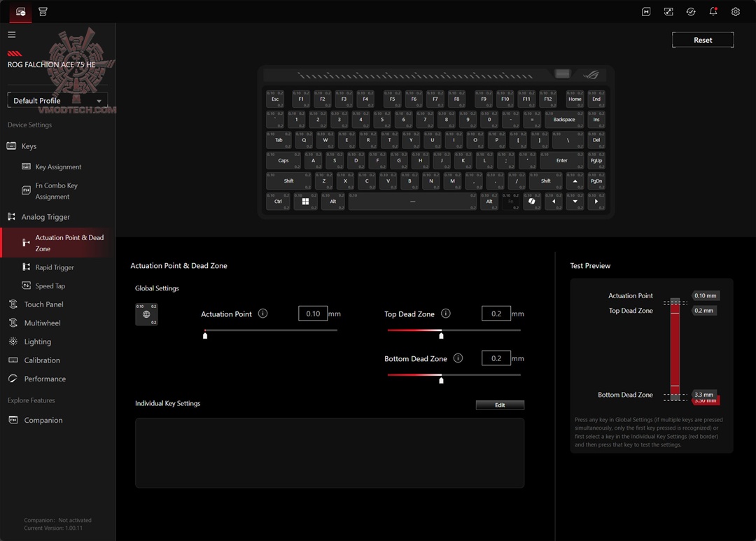Click the Bottom Dead Zone slider handle
Screen dimensions: 756x541
pyautogui.click(x=441, y=380)
